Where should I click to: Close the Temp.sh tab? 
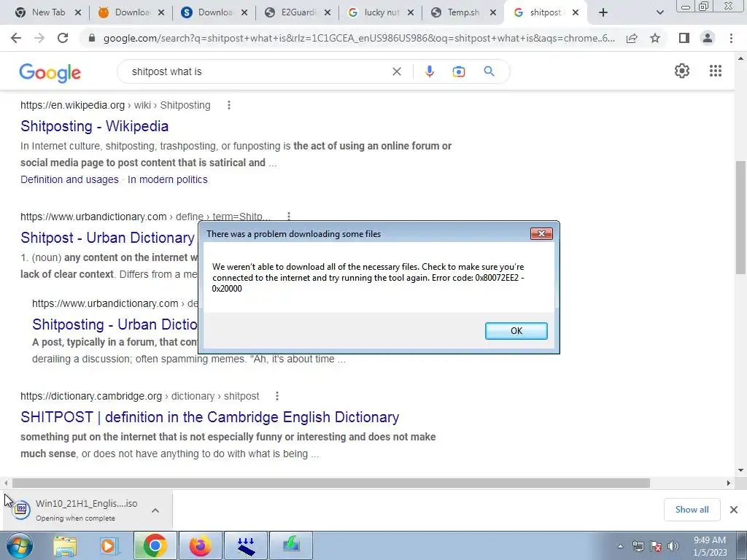pyautogui.click(x=494, y=12)
